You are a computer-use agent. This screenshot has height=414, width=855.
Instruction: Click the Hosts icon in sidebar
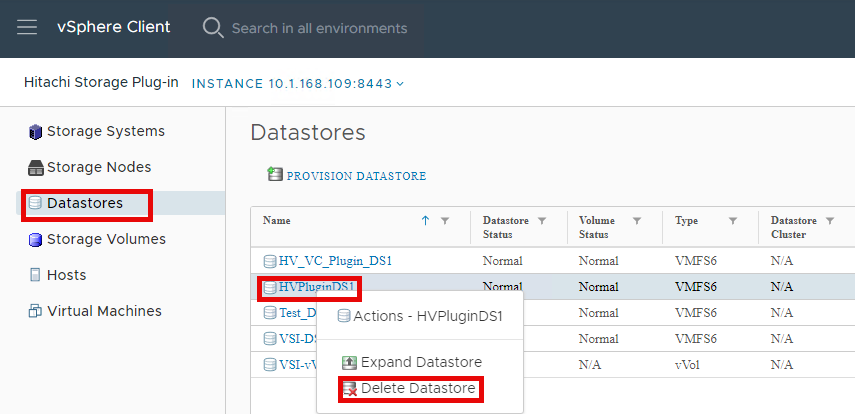[36, 276]
